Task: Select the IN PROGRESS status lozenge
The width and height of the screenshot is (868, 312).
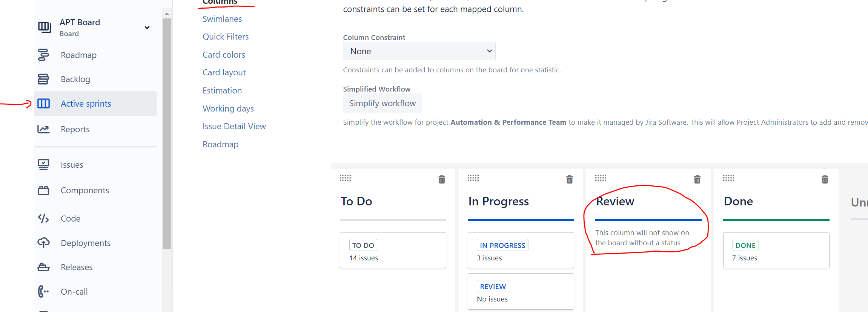Action: [x=502, y=245]
